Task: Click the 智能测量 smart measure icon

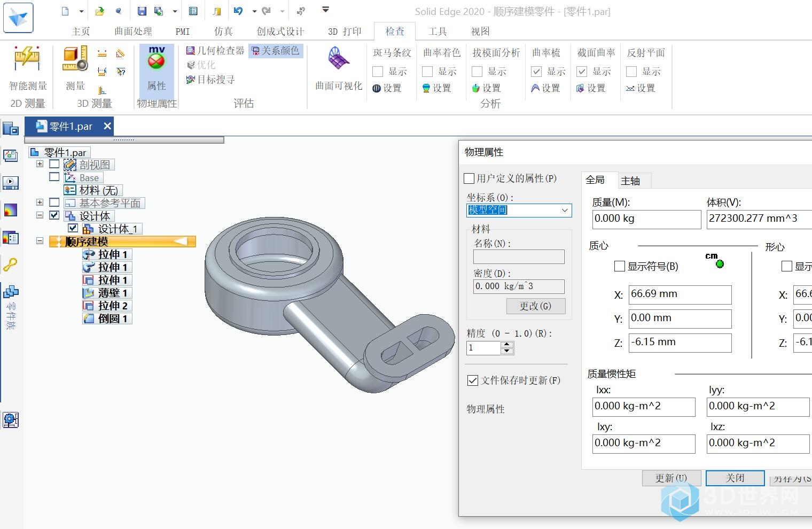Action: [x=27, y=59]
